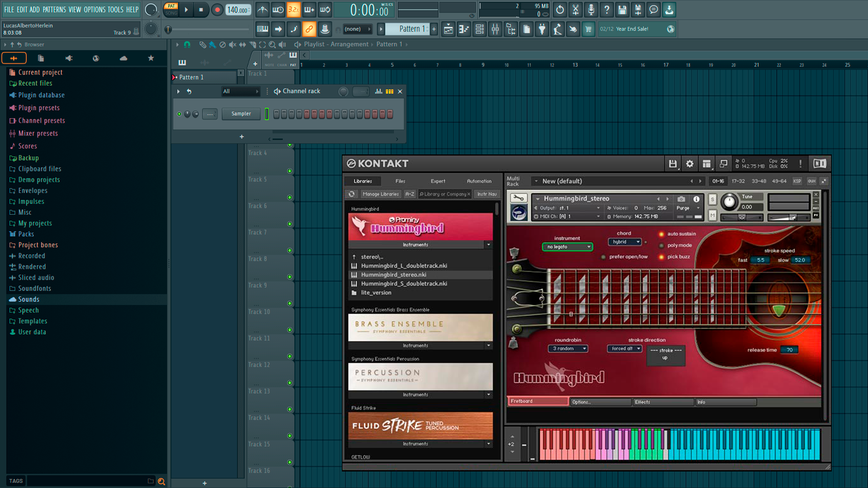Click the save project floppy icon
This screenshot has width=868, height=488.
pyautogui.click(x=622, y=10)
